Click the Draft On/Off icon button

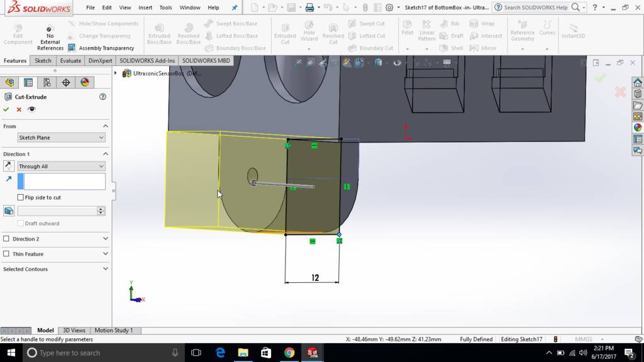[x=8, y=211]
